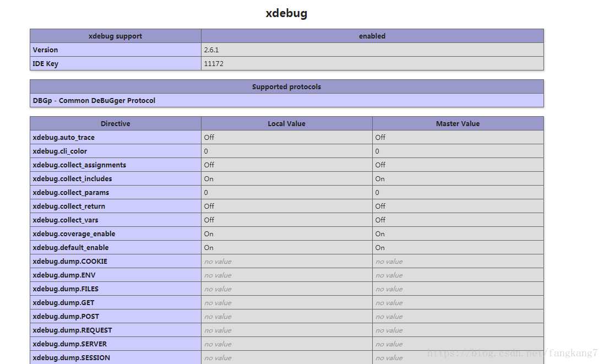Select the xdebug.dump.GET directive
Viewport: 604px width, 364px height.
coord(116,303)
